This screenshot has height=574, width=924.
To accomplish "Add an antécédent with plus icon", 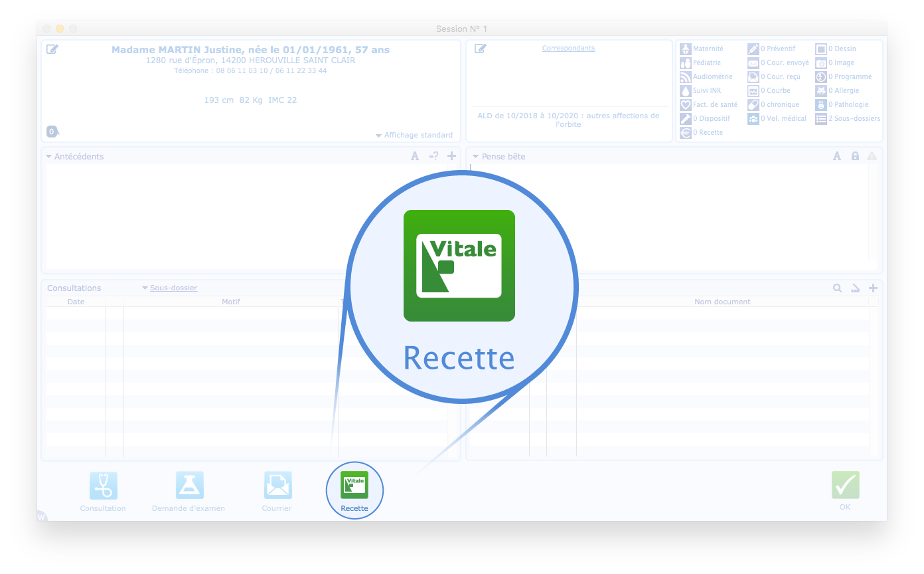I will coord(452,156).
